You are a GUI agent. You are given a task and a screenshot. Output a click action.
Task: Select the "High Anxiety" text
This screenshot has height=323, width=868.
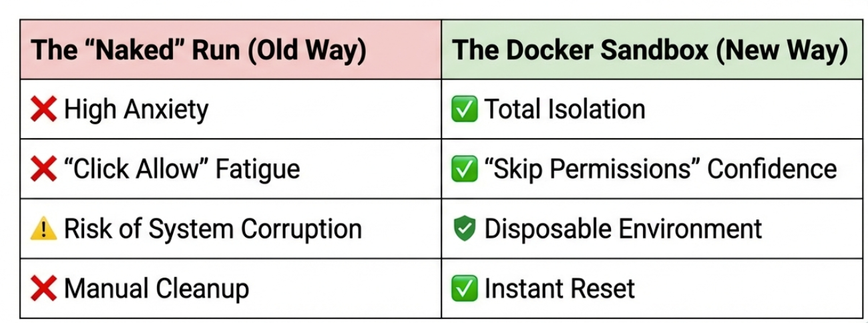[x=136, y=110]
